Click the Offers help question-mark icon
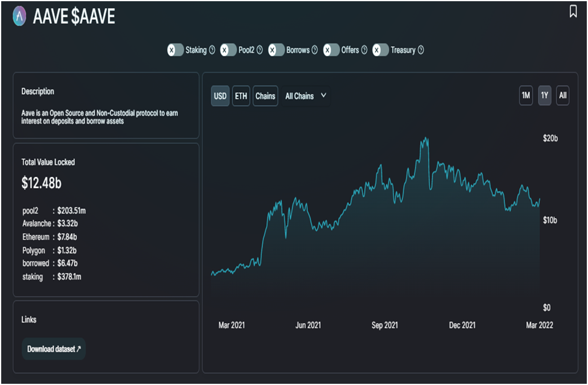This screenshot has width=588, height=385. click(x=363, y=50)
